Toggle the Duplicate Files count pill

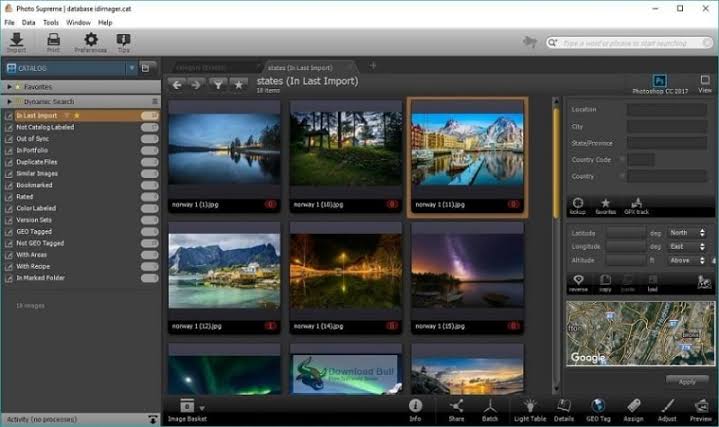149,162
